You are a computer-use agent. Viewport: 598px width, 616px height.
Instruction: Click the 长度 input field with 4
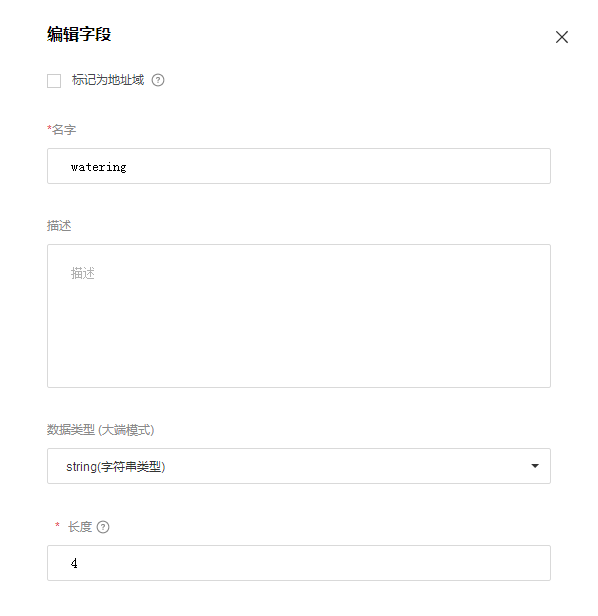point(299,563)
